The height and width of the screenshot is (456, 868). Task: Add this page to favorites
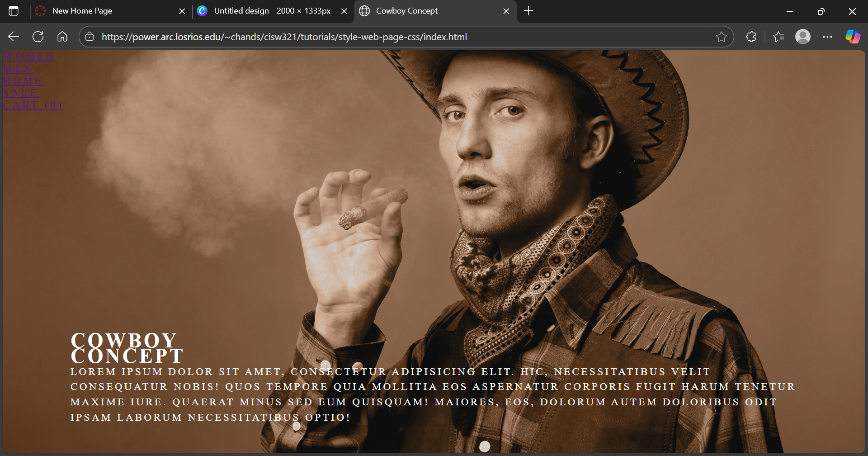pos(721,37)
